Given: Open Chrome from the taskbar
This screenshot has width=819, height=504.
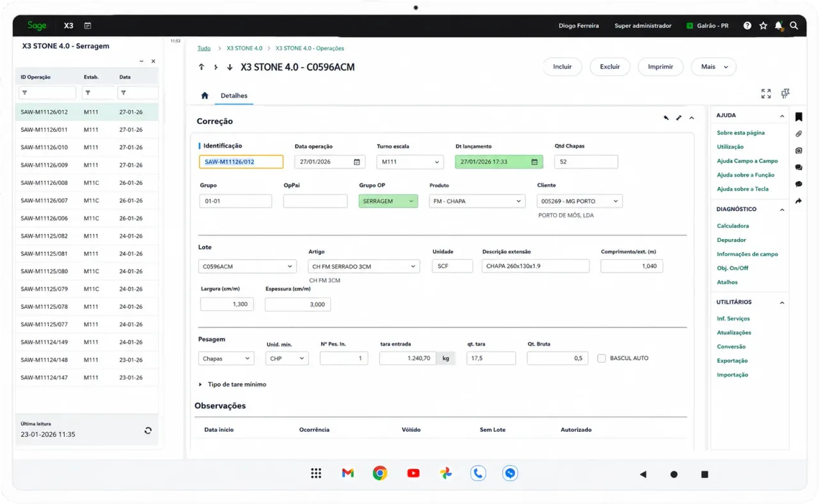Looking at the screenshot, I should click(x=380, y=473).
